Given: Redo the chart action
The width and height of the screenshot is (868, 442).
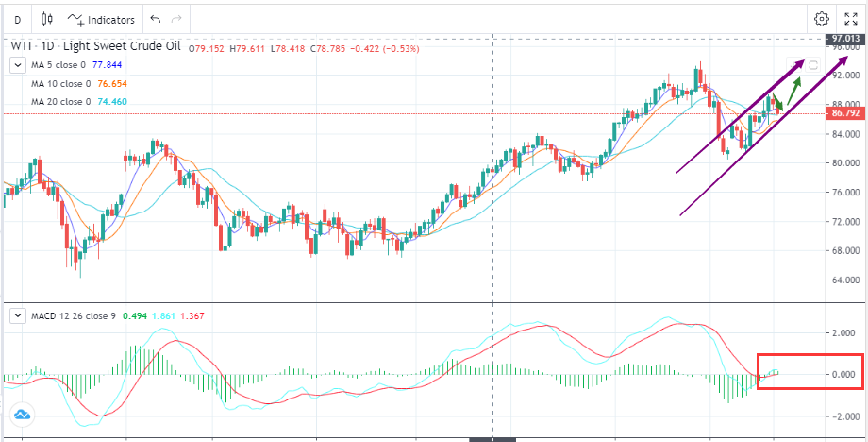Looking at the screenshot, I should (176, 19).
